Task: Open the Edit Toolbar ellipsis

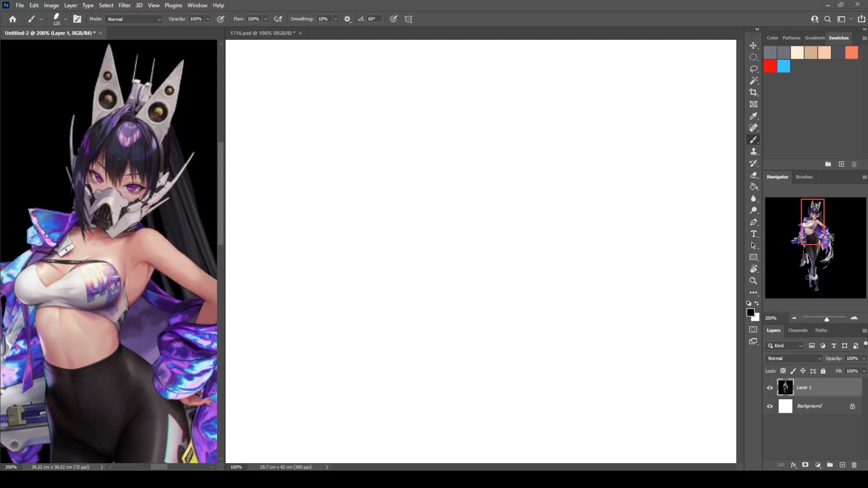Action: tap(753, 293)
